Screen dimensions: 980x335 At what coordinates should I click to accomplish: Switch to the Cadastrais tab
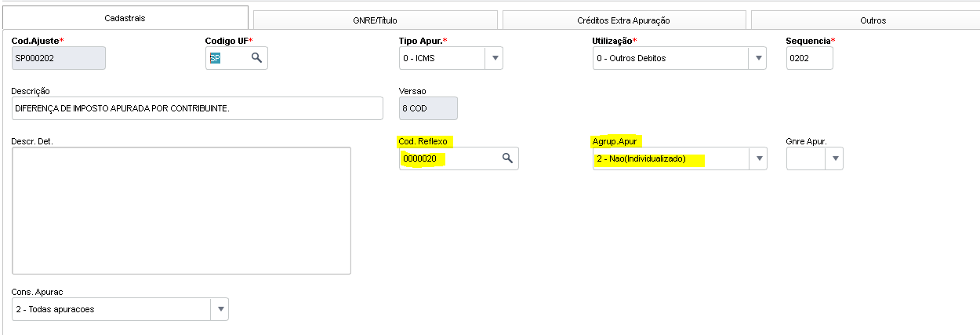pos(125,18)
